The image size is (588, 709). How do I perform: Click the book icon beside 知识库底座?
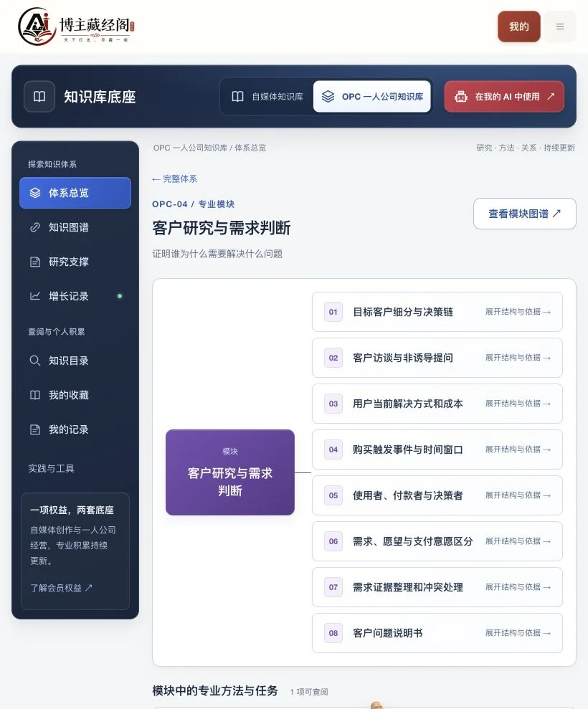click(39, 96)
